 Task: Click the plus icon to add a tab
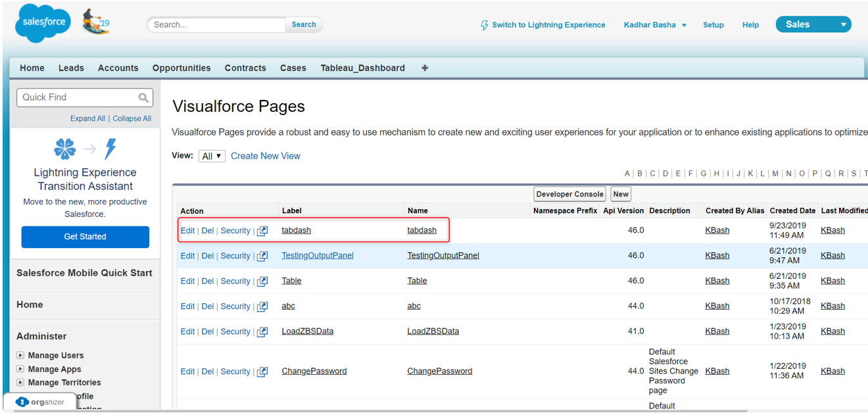424,68
